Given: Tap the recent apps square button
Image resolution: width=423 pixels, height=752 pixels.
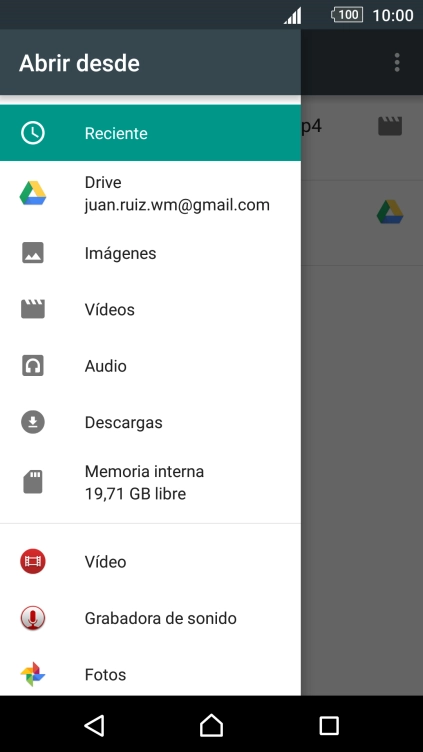Looking at the screenshot, I should click(x=329, y=725).
